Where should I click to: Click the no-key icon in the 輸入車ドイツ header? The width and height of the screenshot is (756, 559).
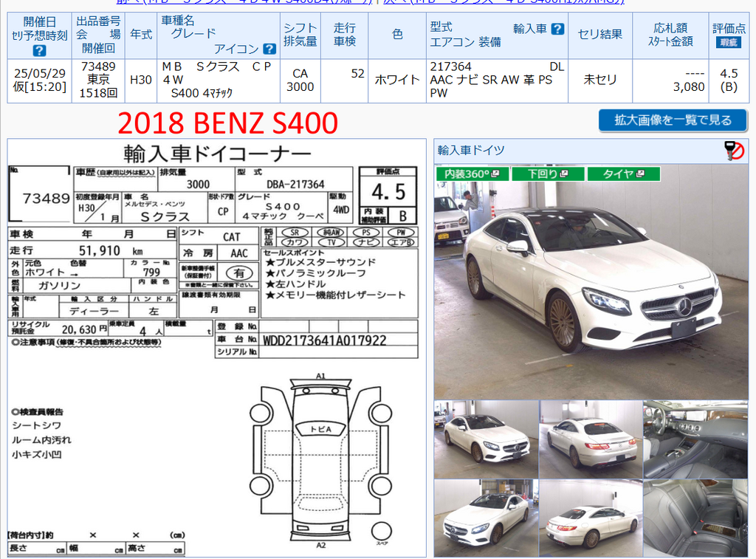point(735,151)
